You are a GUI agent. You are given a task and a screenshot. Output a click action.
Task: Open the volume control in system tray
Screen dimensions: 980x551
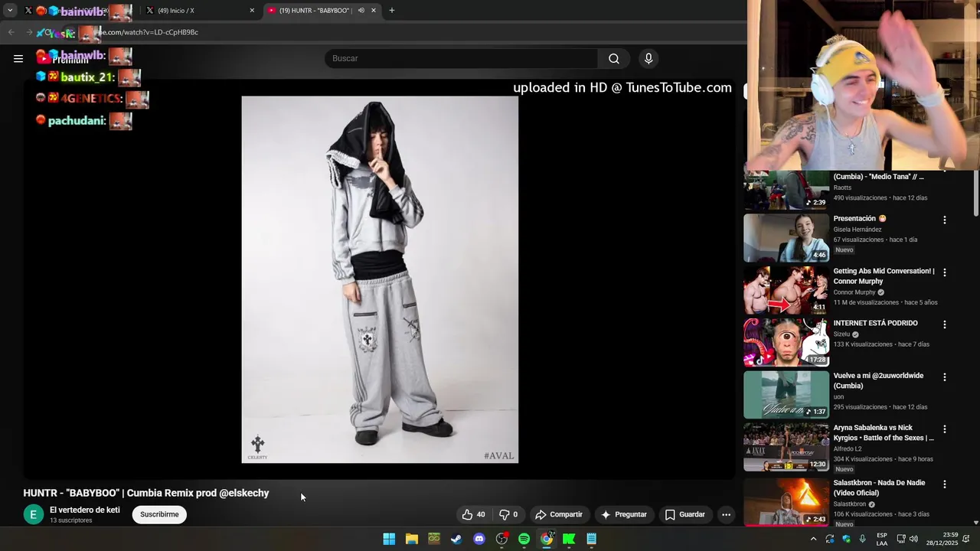point(913,539)
